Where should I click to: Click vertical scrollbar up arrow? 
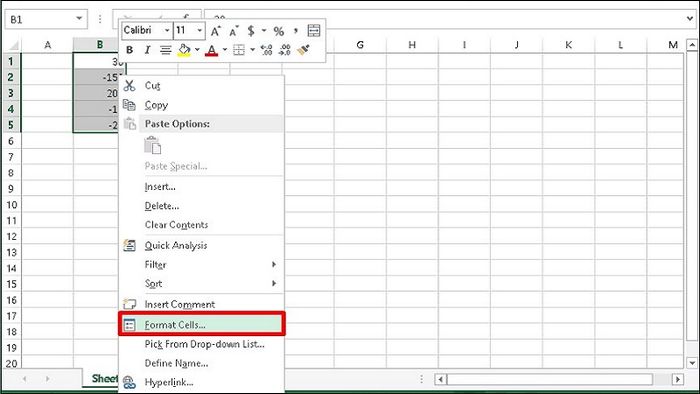coord(692,45)
